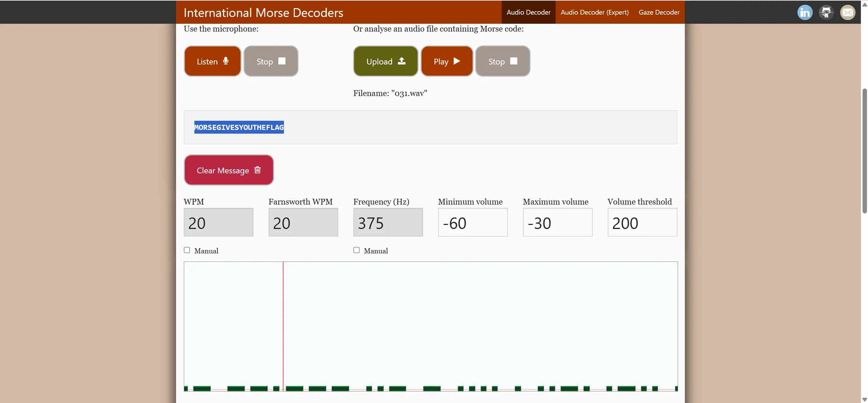Open the Gaze Decoder tab
This screenshot has height=403, width=868.
point(659,12)
